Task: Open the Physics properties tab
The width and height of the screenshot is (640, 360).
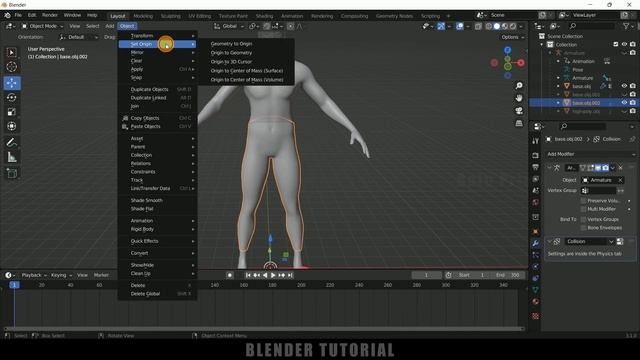Action: click(x=536, y=267)
